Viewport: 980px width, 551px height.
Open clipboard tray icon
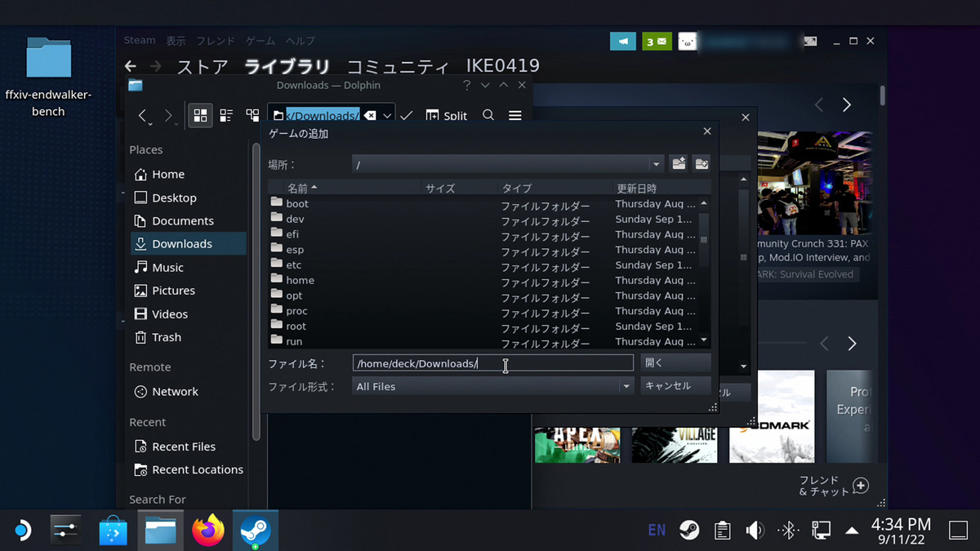722,531
